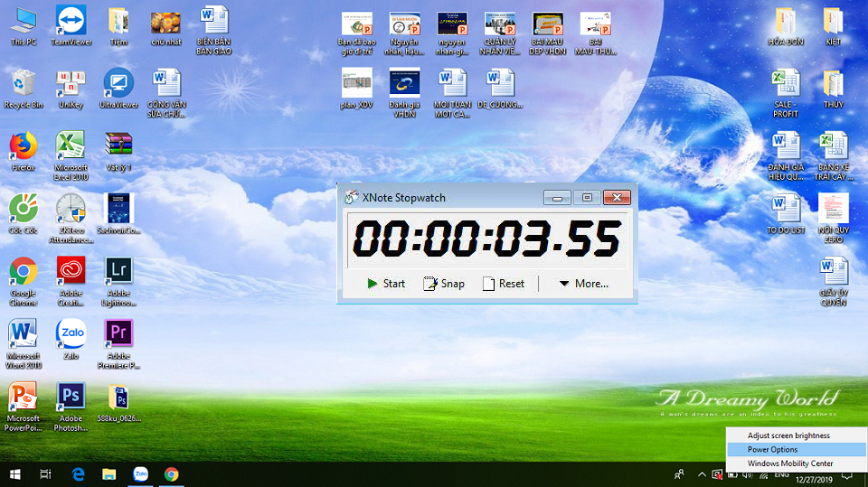
Task: Select the Firefox desktop shortcut
Action: point(24,151)
